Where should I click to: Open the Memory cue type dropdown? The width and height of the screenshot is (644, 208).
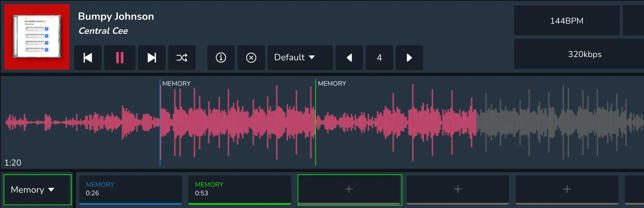coord(38,190)
